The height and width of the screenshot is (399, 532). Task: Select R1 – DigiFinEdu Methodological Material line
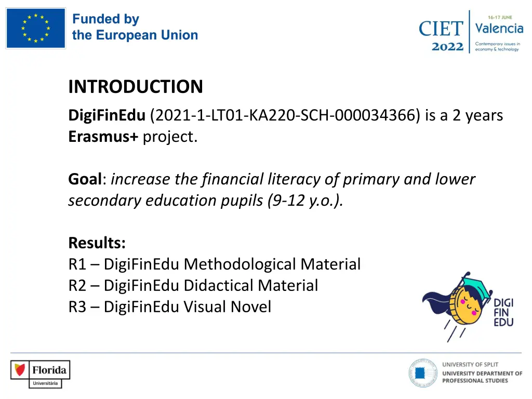[215, 264]
